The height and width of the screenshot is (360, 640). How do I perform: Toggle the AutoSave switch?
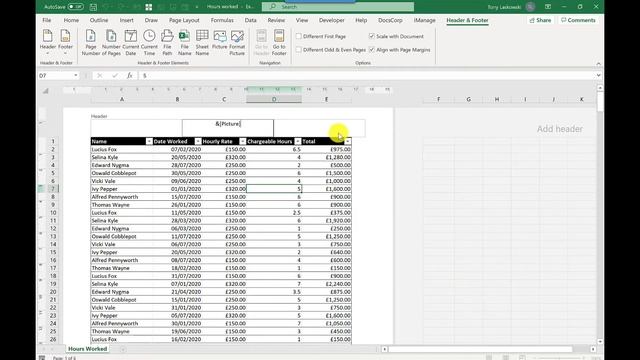tap(76, 7)
